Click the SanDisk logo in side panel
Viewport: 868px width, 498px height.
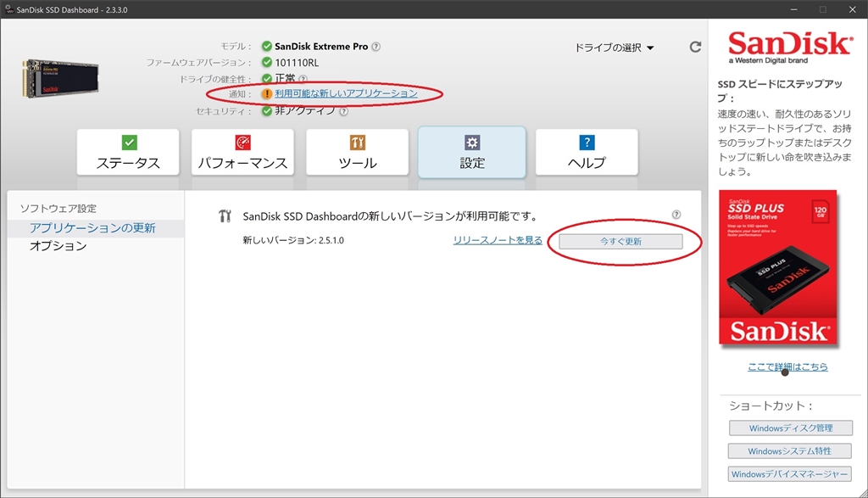pyautogui.click(x=790, y=47)
